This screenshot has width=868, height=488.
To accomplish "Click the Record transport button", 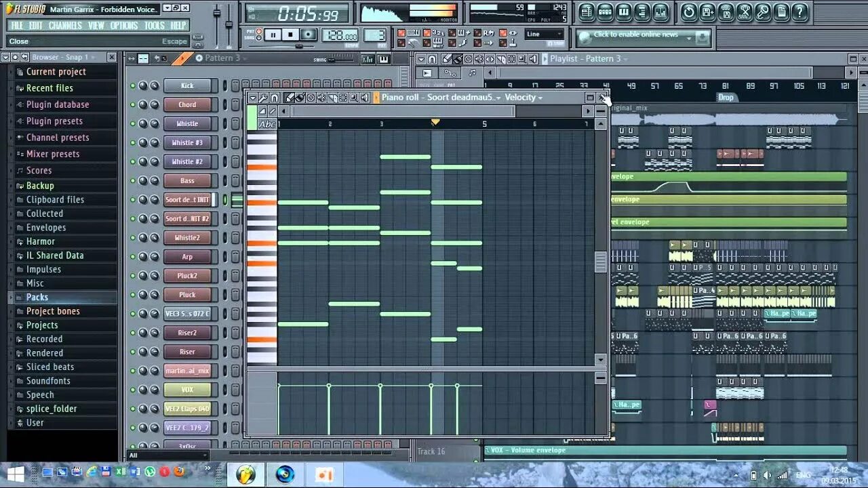I will (309, 35).
